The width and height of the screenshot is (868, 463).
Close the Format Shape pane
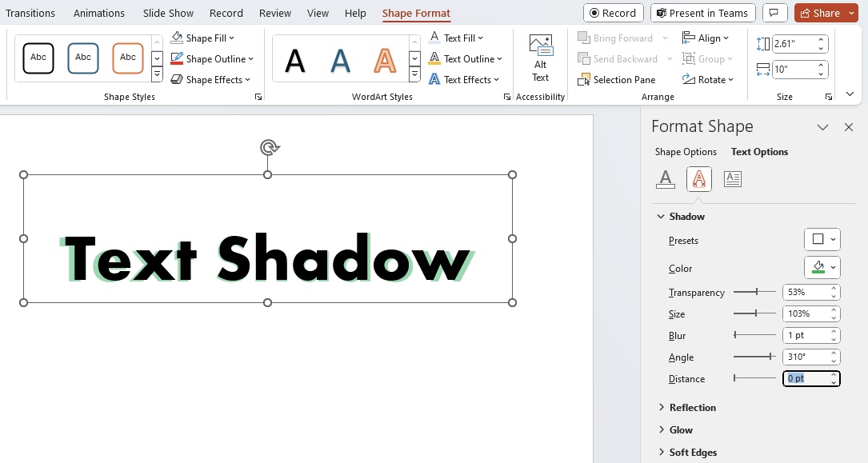pos(849,128)
